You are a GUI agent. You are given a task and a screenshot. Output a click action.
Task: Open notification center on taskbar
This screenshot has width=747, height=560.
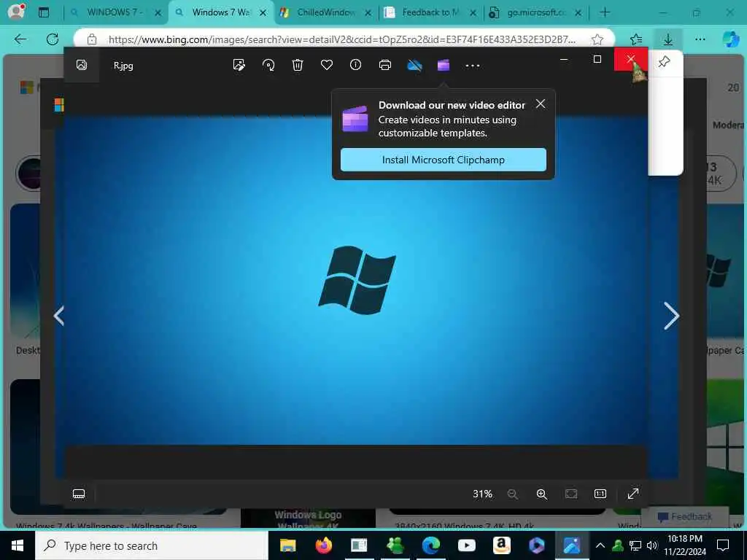pos(723,545)
